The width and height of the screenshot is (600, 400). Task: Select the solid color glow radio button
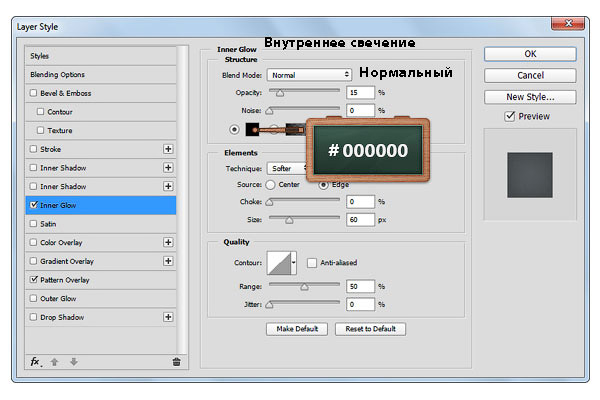234,129
